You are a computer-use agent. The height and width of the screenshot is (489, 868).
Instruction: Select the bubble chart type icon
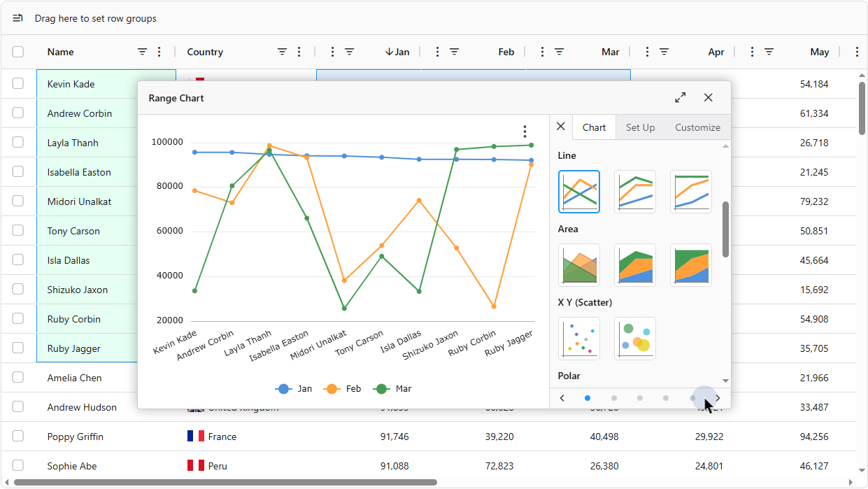pos(634,338)
